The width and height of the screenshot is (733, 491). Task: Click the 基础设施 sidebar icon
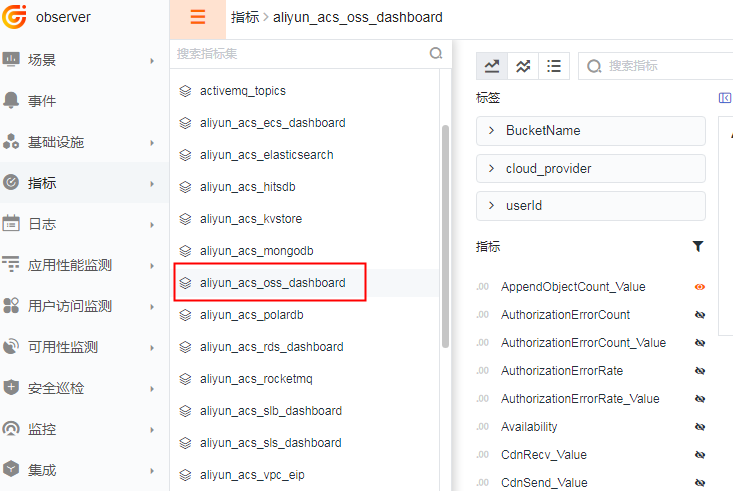pyautogui.click(x=11, y=142)
